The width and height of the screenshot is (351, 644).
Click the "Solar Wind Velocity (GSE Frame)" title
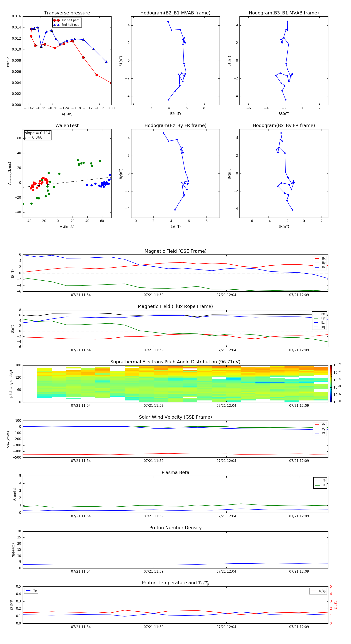pyautogui.click(x=175, y=417)
